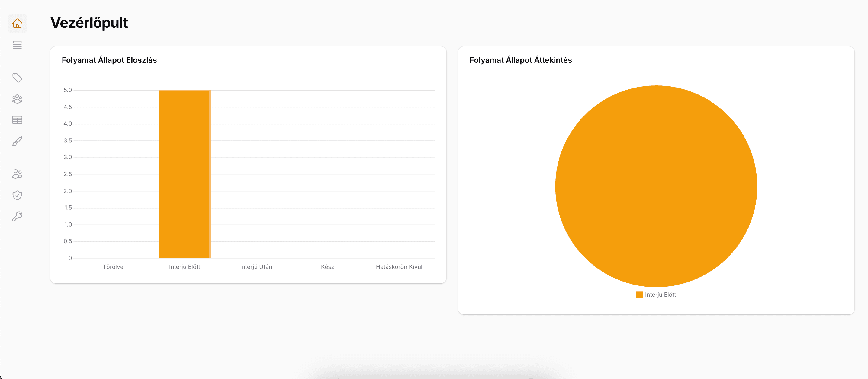Click the shield-check security icon
Screen dimensions: 868x379
click(x=17, y=195)
